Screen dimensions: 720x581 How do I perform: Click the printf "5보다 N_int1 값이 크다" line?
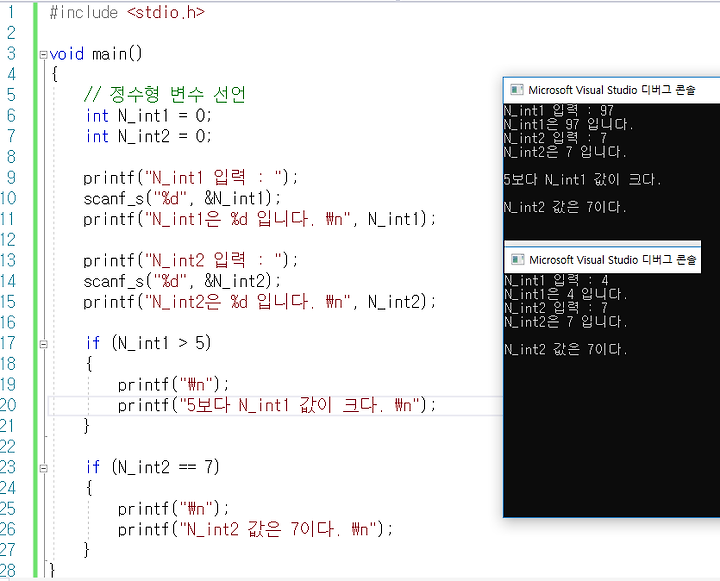pyautogui.click(x=277, y=406)
